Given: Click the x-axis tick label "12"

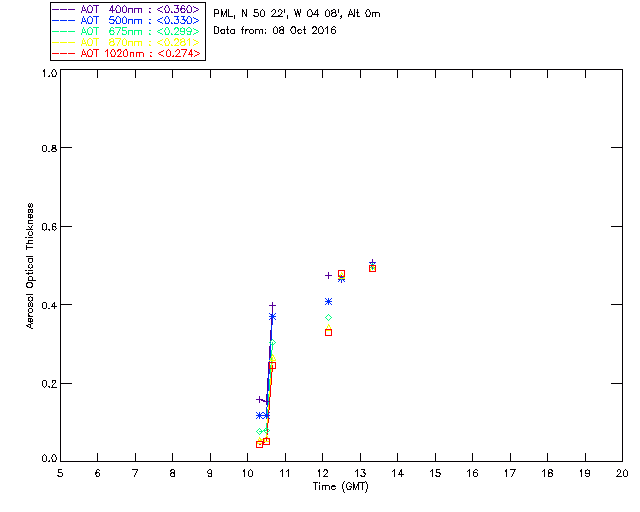Looking at the screenshot, I should 322,473.
